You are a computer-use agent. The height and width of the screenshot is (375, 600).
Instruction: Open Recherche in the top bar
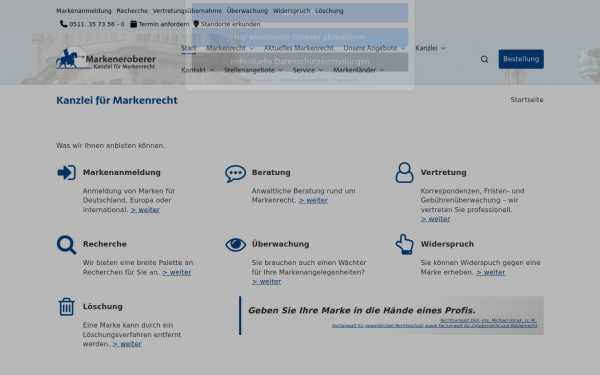(132, 11)
